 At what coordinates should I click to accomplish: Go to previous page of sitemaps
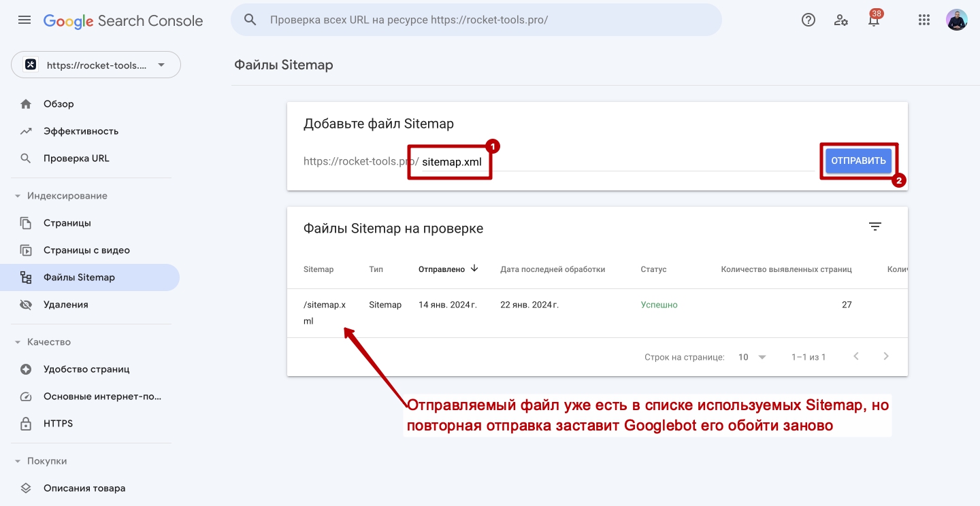point(856,356)
